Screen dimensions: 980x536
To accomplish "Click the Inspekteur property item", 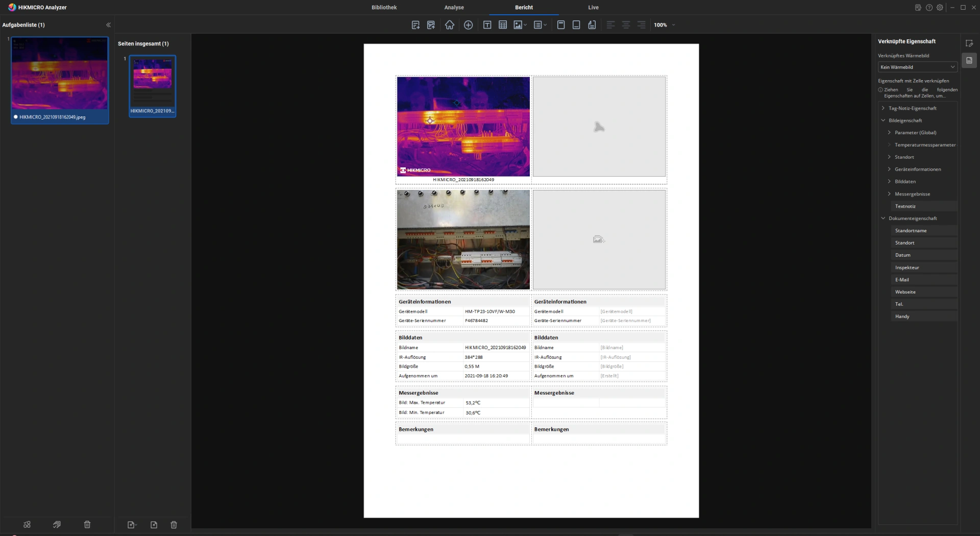I will point(907,267).
